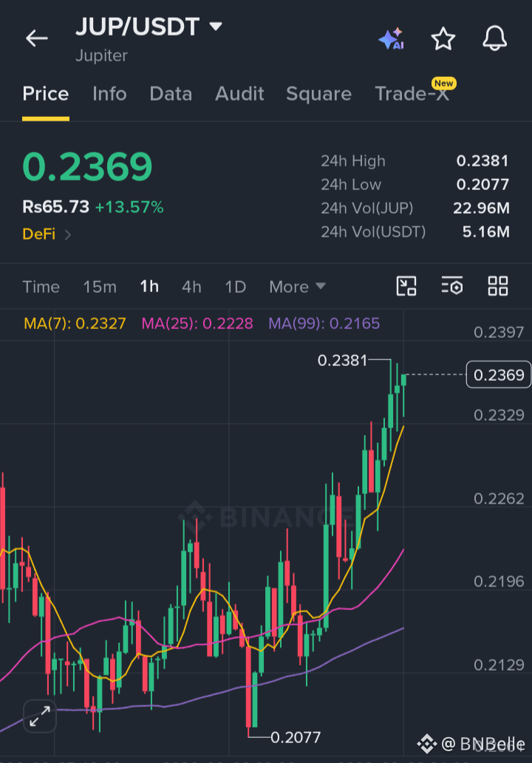The width and height of the screenshot is (532, 763).
Task: Tap the 24h High value 0.2381
Action: [x=482, y=160]
